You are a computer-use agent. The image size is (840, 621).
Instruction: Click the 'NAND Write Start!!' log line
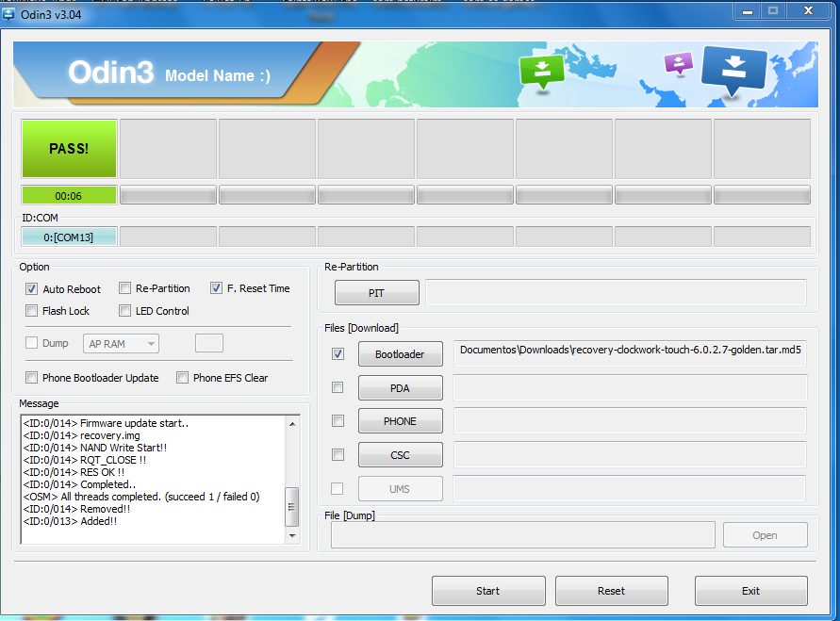[95, 448]
